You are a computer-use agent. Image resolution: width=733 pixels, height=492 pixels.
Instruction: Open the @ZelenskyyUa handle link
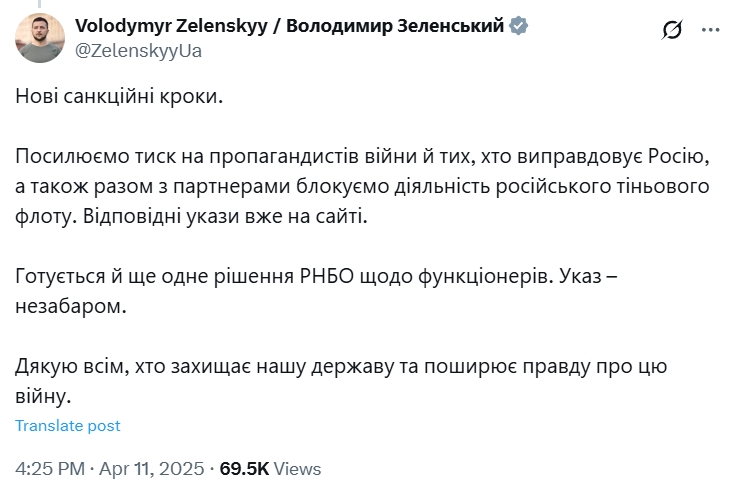coord(138,51)
